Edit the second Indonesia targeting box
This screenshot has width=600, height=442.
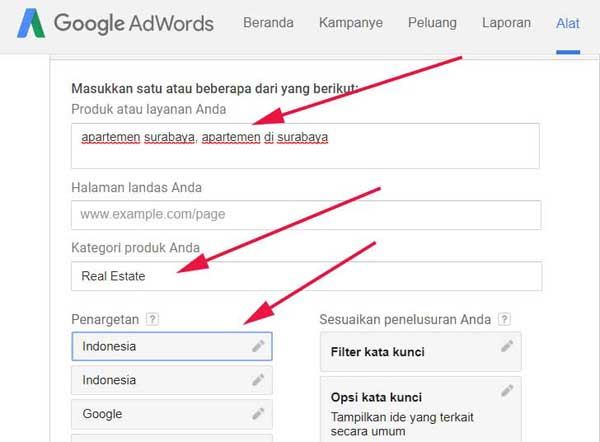(x=172, y=380)
